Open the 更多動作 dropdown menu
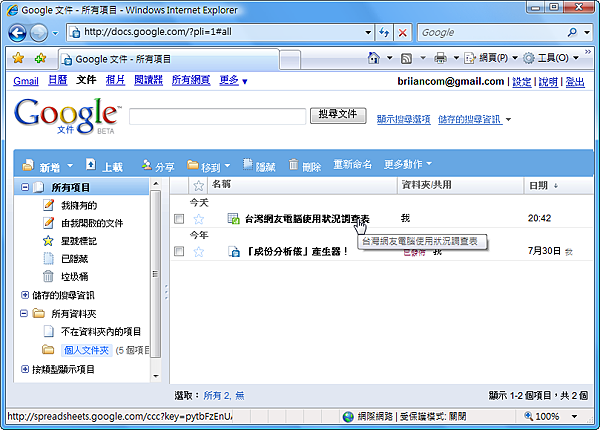Image resolution: width=600 pixels, height=430 pixels. pos(408,164)
